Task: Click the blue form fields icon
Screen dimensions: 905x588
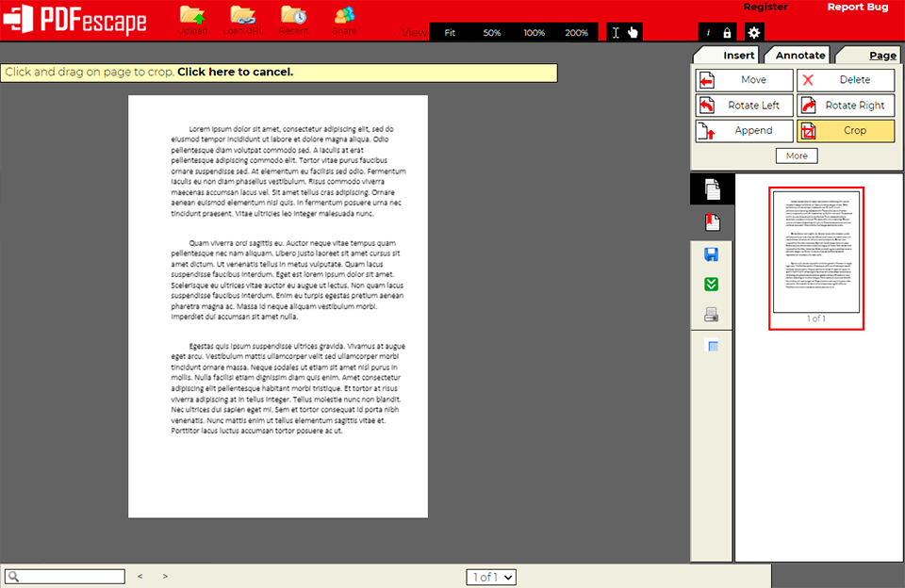Action: (713, 346)
